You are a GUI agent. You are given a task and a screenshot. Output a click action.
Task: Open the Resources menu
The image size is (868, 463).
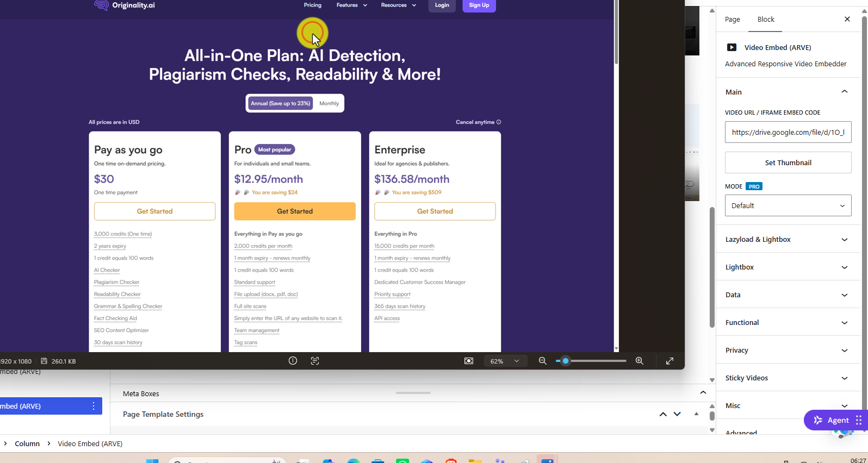pyautogui.click(x=398, y=5)
